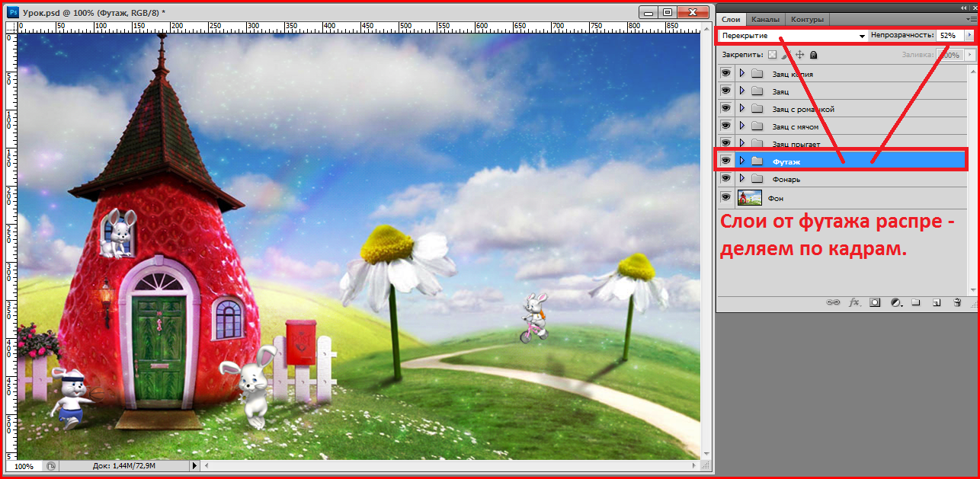Select the Фонарь layer group name
The width and height of the screenshot is (980, 479).
pyautogui.click(x=786, y=180)
